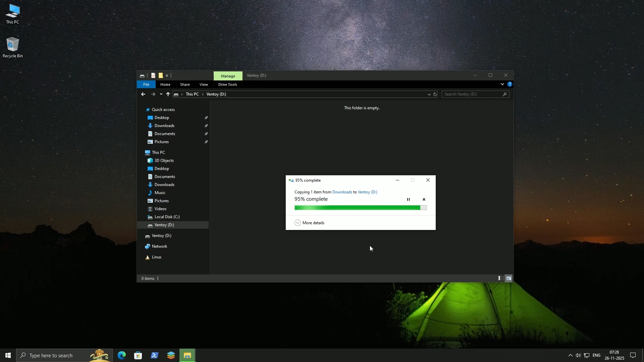Refresh Ventoy (D:) with the refresh icon

tap(435, 94)
